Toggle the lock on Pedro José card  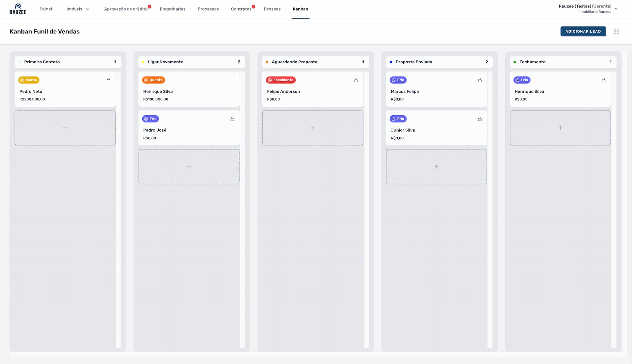[x=232, y=119]
